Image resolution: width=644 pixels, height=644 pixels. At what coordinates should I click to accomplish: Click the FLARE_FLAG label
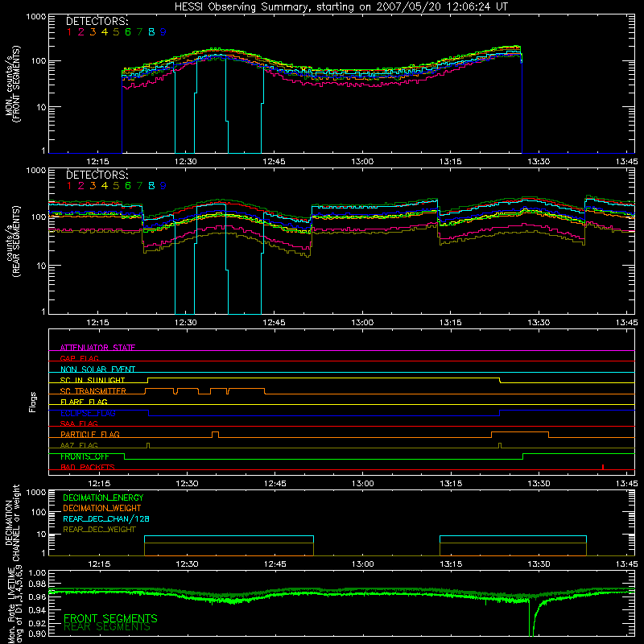point(84,402)
